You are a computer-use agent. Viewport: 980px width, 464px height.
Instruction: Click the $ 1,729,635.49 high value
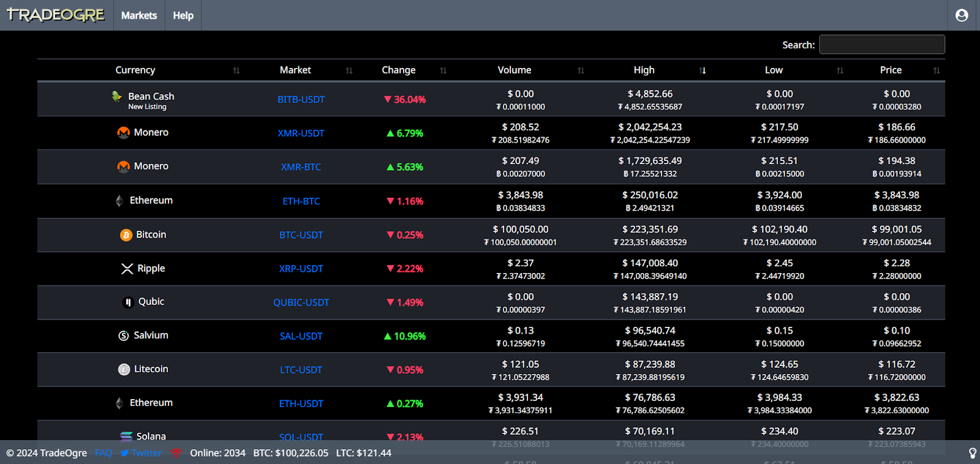coord(650,160)
